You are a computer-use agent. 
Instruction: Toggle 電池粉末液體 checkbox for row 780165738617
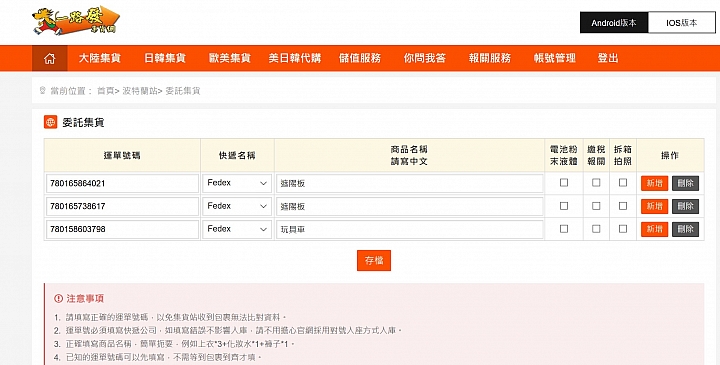tap(564, 206)
